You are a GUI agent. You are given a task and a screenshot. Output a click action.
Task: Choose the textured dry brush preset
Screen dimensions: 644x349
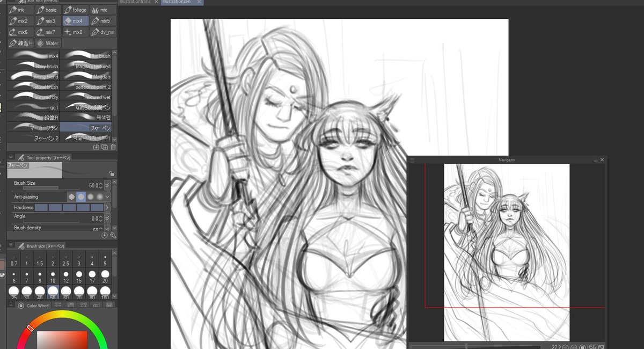pos(33,97)
